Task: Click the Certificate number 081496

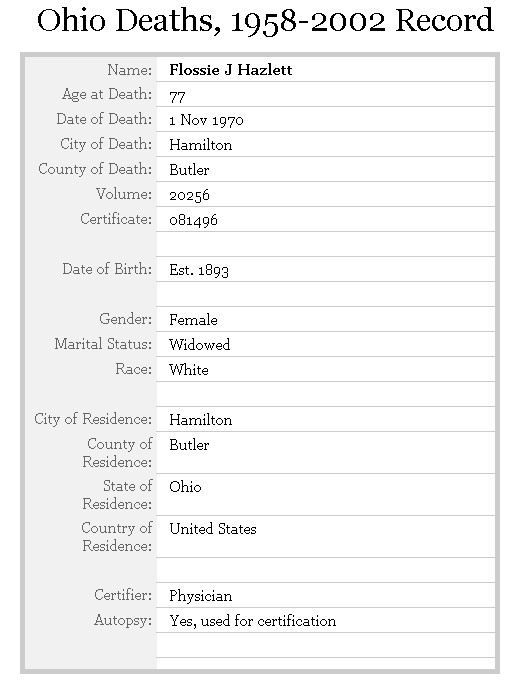Action: [193, 220]
